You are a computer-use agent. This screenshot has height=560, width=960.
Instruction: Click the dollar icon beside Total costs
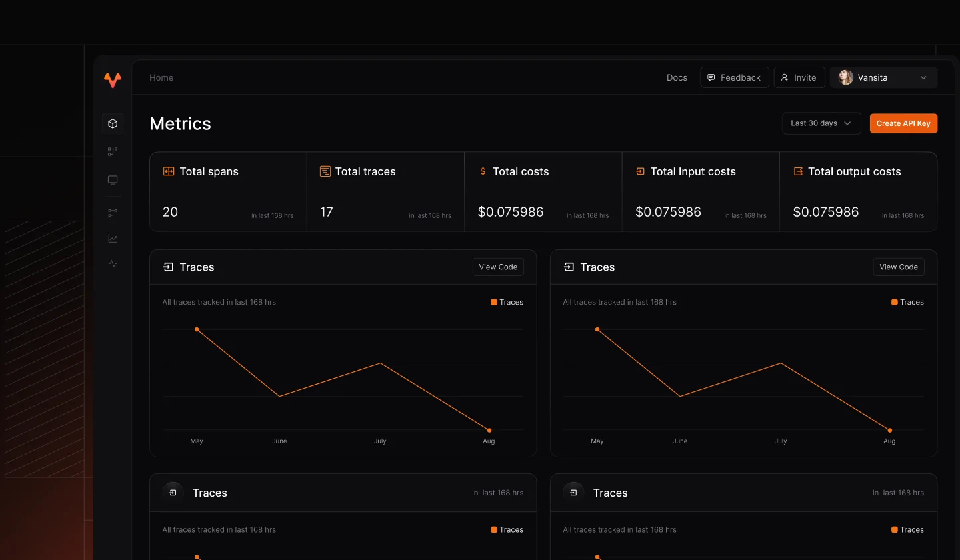click(x=483, y=171)
